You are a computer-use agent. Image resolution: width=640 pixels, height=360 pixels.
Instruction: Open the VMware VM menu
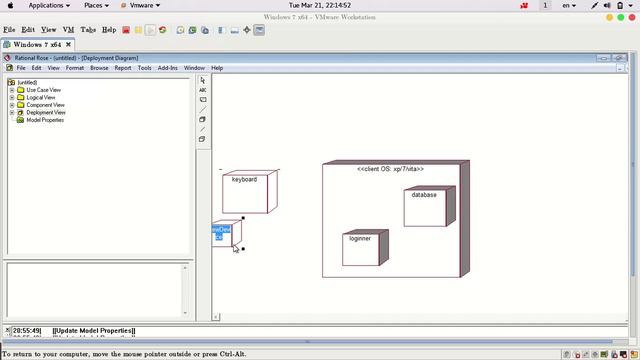68,30
